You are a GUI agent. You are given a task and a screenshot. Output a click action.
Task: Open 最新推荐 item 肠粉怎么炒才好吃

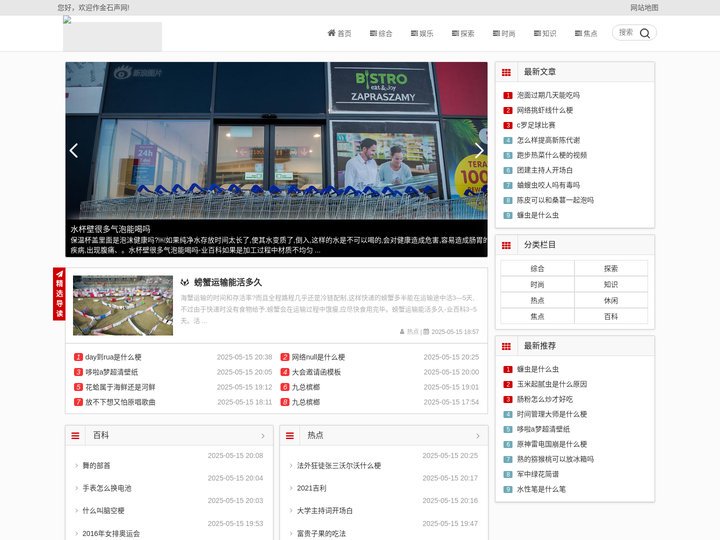click(x=545, y=399)
